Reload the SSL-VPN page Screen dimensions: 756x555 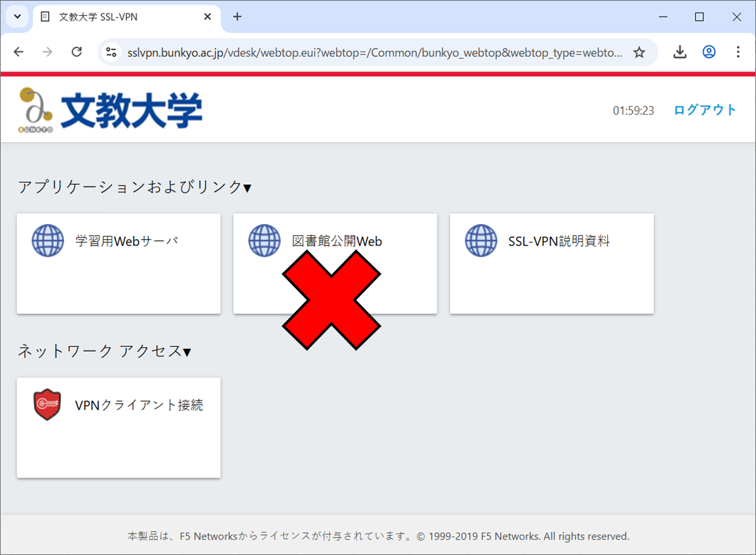77,52
